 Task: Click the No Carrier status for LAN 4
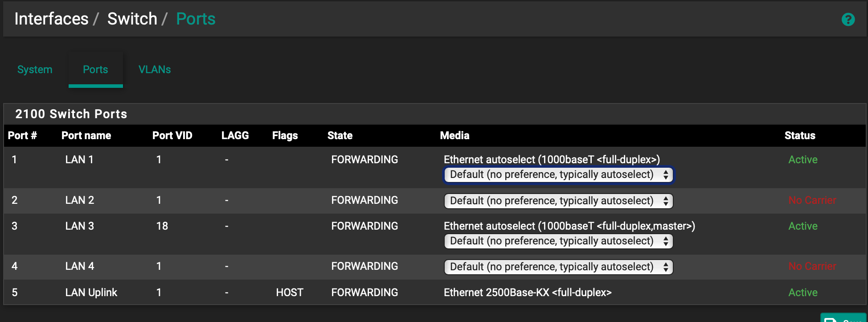812,266
